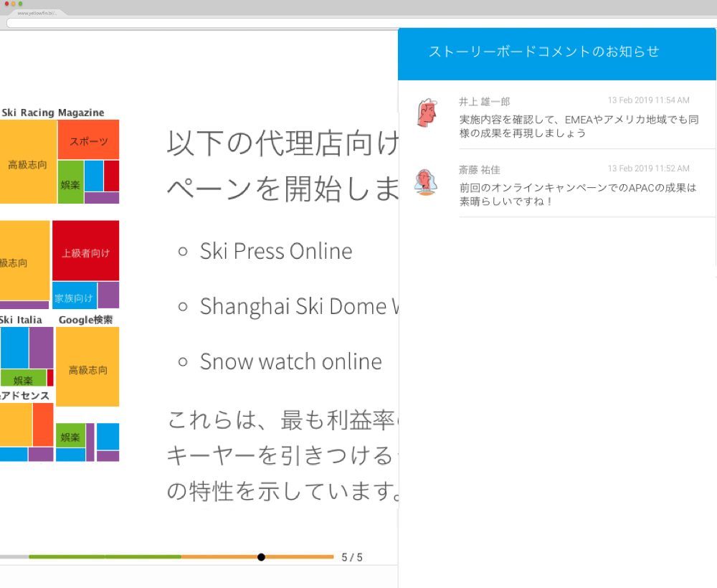Image resolution: width=717 pixels, height=588 pixels.
Task: Select the orange スポーツ treemap block
Action: (88, 140)
